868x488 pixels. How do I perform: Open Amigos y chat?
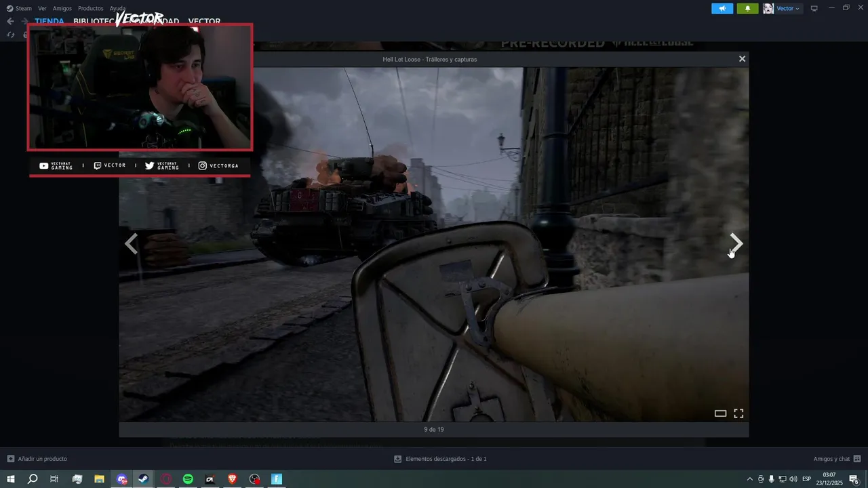pyautogui.click(x=837, y=459)
